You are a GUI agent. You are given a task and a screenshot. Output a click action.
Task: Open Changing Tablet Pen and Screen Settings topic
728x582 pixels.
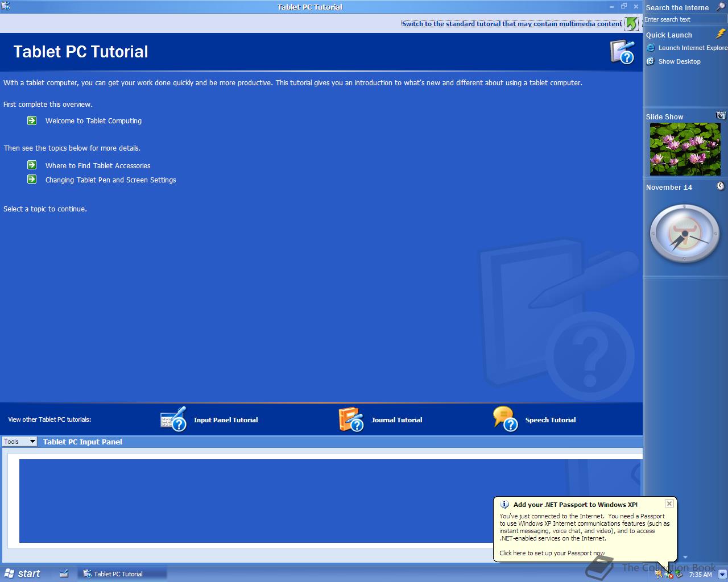click(x=111, y=180)
